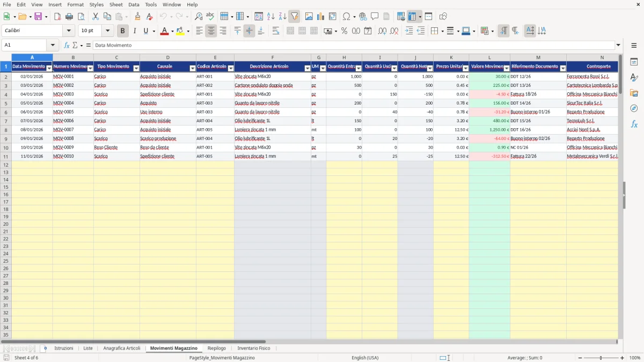The image size is (644, 362).
Task: Open the Data menu
Action: click(134, 4)
